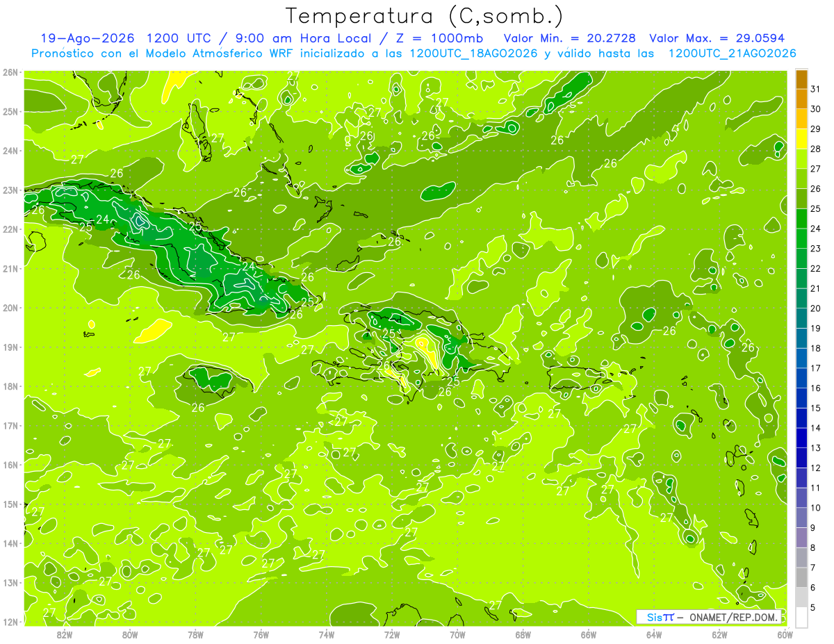The image size is (834, 644).
Task: Click the "74W" longitude axis label
Action: [327, 634]
